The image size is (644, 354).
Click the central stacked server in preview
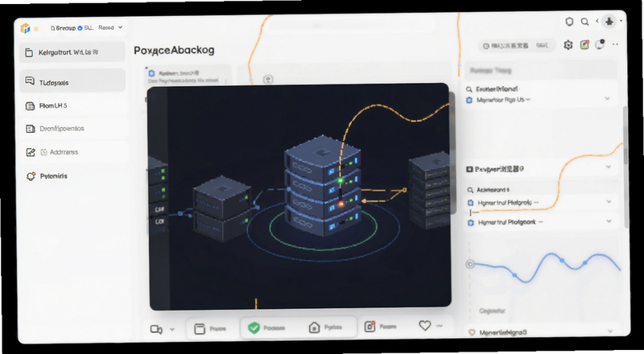[x=323, y=186]
